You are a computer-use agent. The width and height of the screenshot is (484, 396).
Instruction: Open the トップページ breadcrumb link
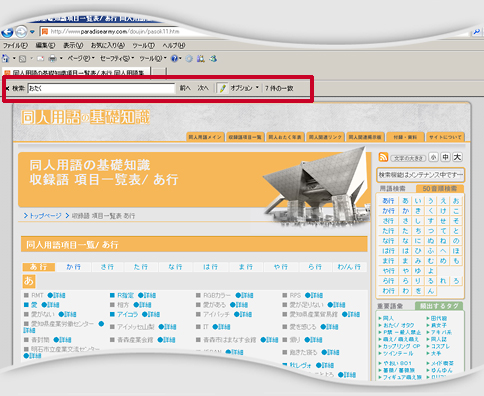point(45,216)
